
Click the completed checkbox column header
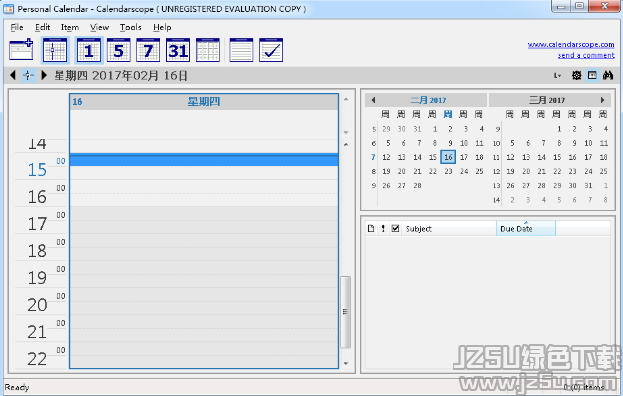coord(395,228)
